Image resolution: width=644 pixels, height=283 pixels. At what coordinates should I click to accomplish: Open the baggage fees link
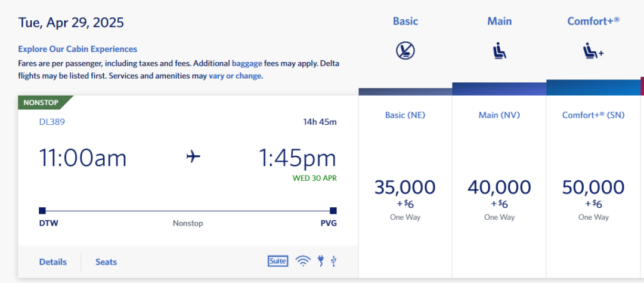click(247, 64)
